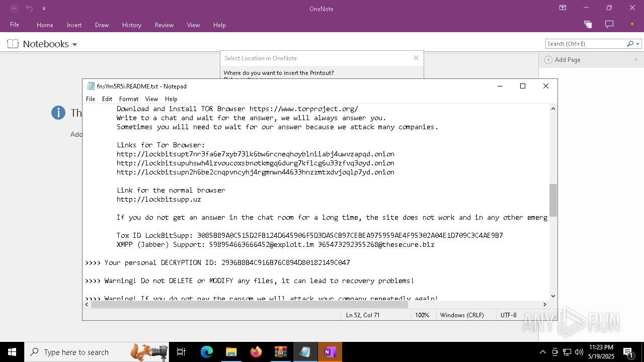Click the 100% zoom status entry
The height and width of the screenshot is (362, 644).
pos(422,315)
